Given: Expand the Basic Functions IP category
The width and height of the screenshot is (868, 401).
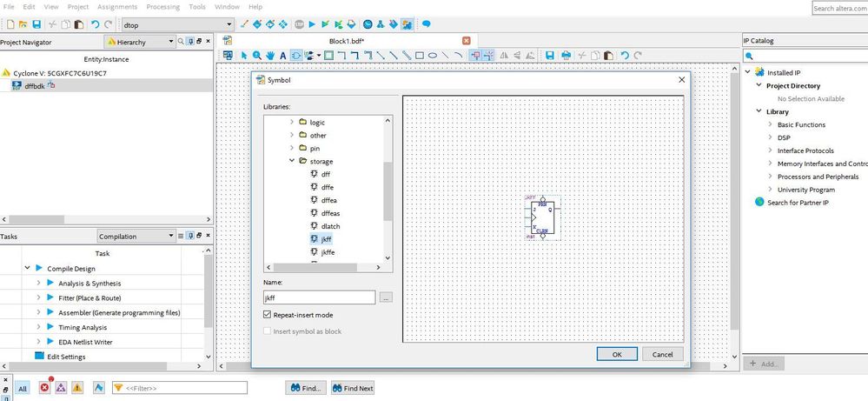Looking at the screenshot, I should pos(770,124).
